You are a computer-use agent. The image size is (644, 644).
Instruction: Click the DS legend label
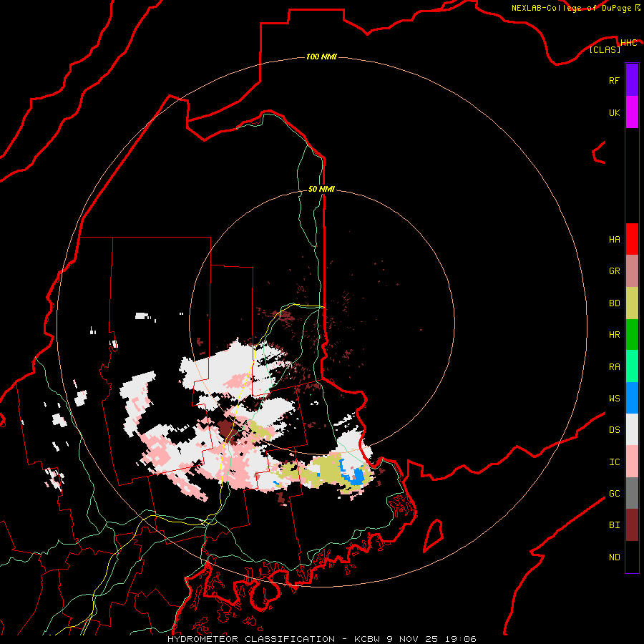[614, 430]
